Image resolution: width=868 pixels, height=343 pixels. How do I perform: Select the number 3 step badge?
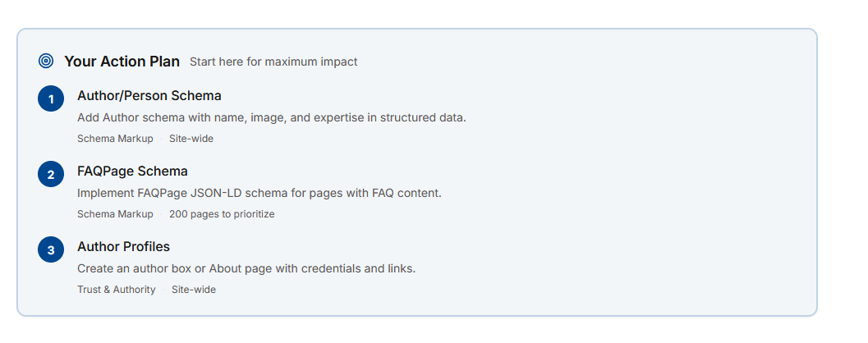[x=51, y=250]
